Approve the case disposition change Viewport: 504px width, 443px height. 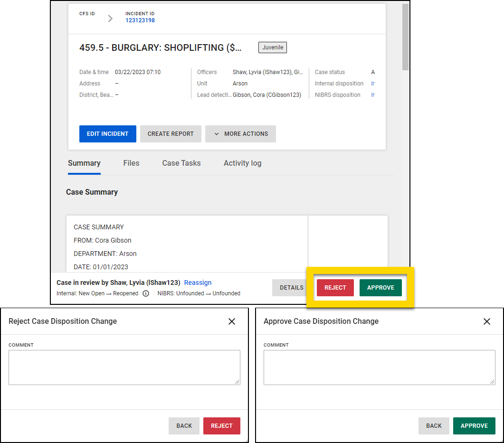380,287
